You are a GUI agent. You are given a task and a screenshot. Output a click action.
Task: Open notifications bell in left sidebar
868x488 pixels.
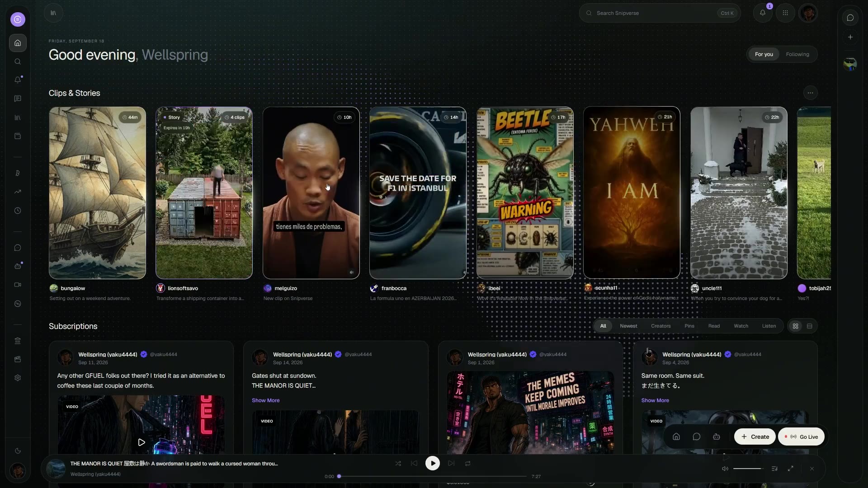point(18,80)
